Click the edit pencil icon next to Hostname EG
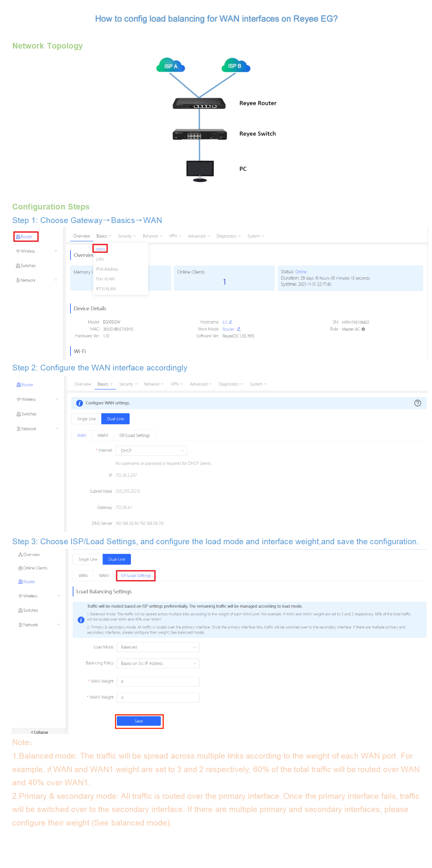 click(230, 322)
